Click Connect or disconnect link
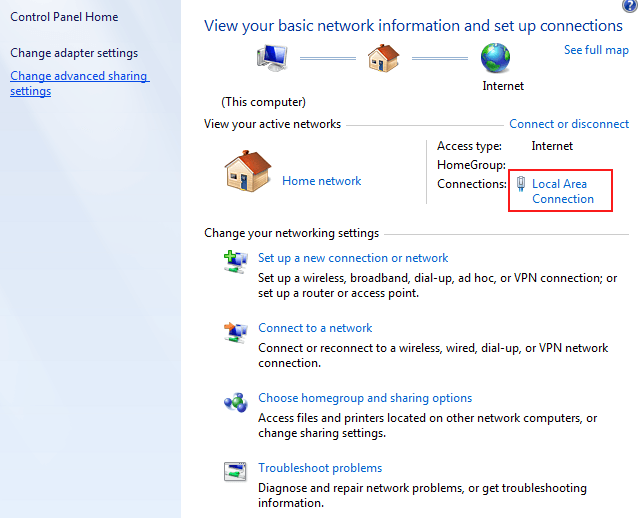Viewport: 639px width, 518px height. coord(569,124)
